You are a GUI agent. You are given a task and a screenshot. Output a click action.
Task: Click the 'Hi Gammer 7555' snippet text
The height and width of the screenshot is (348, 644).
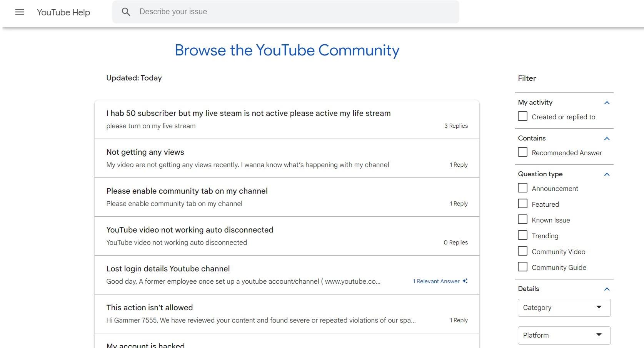261,320
